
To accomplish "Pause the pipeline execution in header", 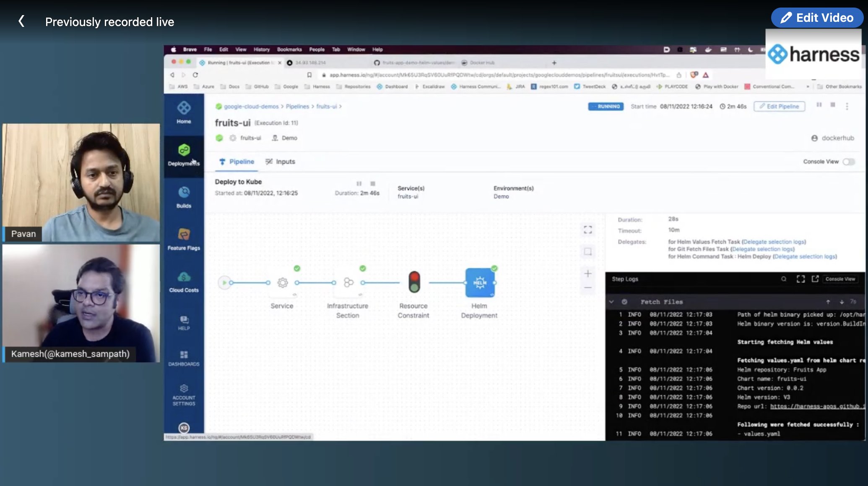I will point(819,105).
